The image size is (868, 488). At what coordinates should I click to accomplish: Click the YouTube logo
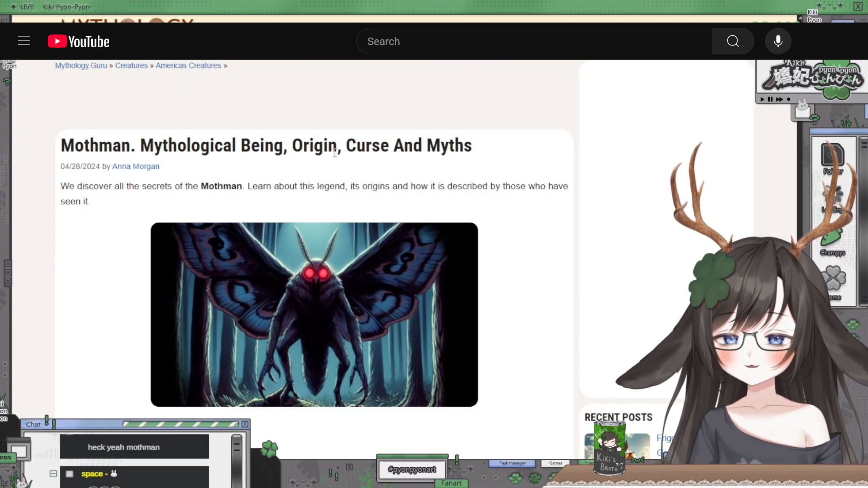pyautogui.click(x=79, y=42)
